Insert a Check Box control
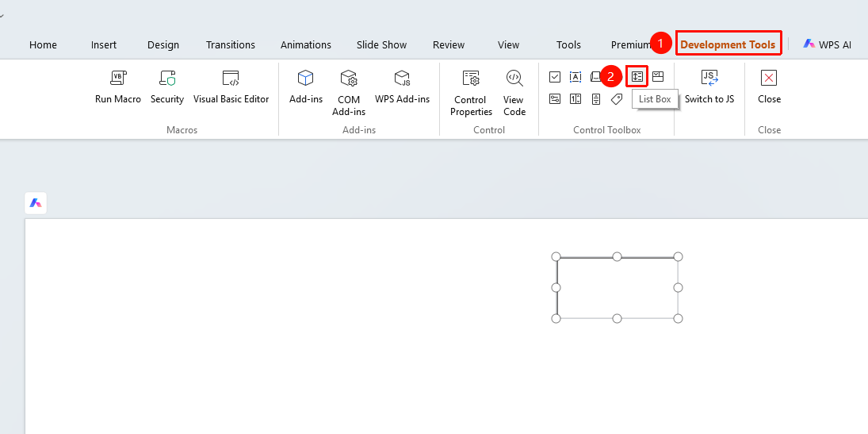 [x=555, y=77]
